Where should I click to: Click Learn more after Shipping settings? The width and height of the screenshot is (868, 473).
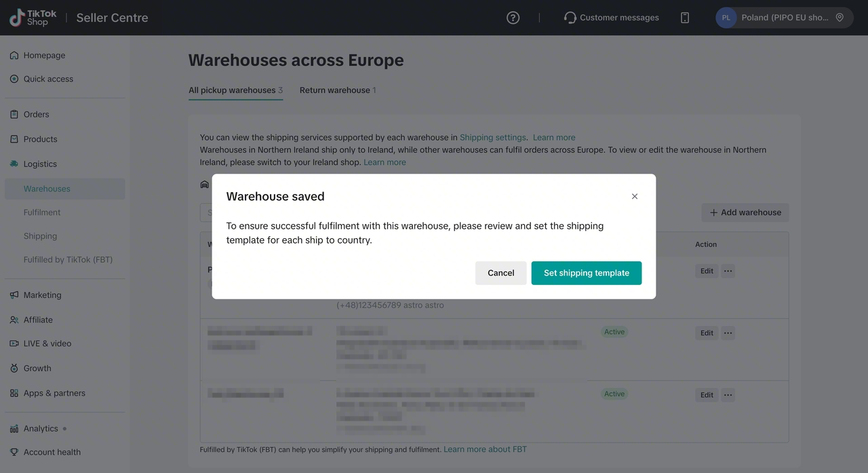554,138
